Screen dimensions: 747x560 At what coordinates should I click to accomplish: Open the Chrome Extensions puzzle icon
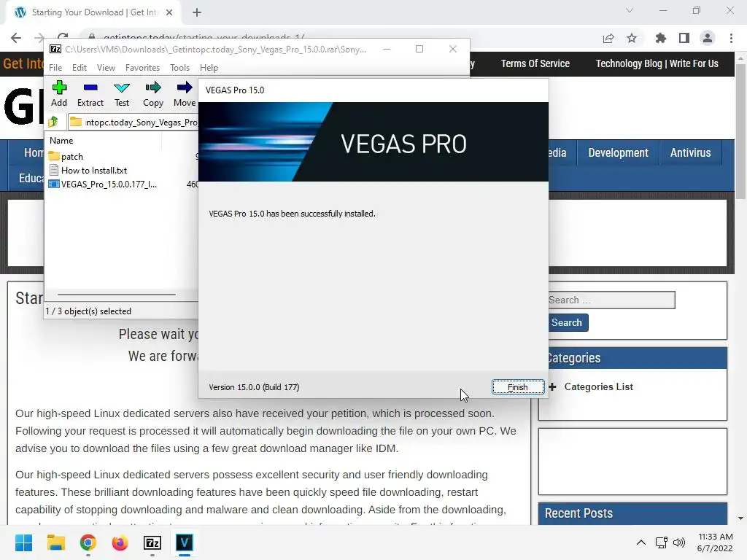point(660,38)
